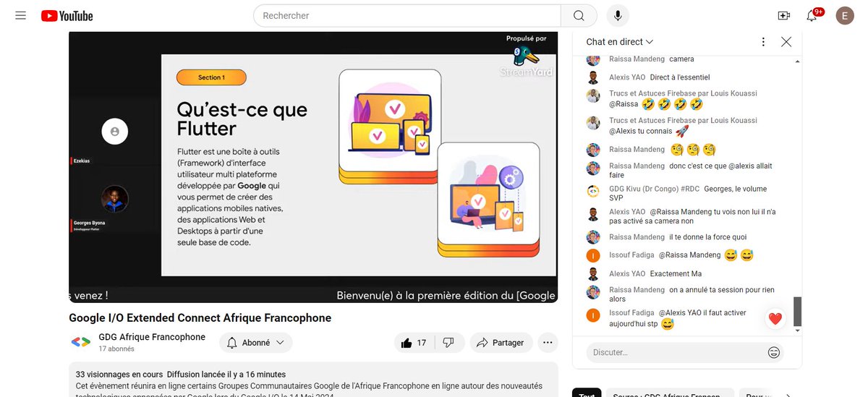
Task: Expand the Chat en direct mode dropdown
Action: tap(619, 42)
